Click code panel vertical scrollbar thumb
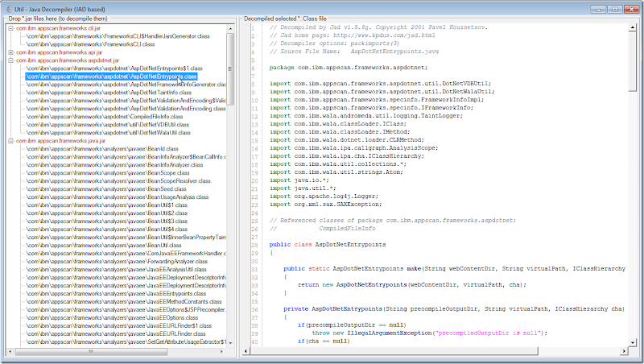Viewport: 644px width, 364px height. coord(633,62)
